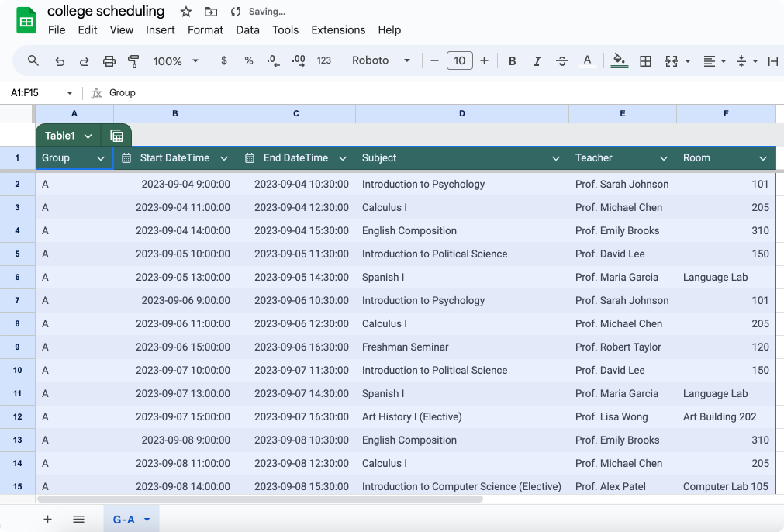This screenshot has height=532, width=784.
Task: Open the Extensions menu
Action: tap(339, 30)
